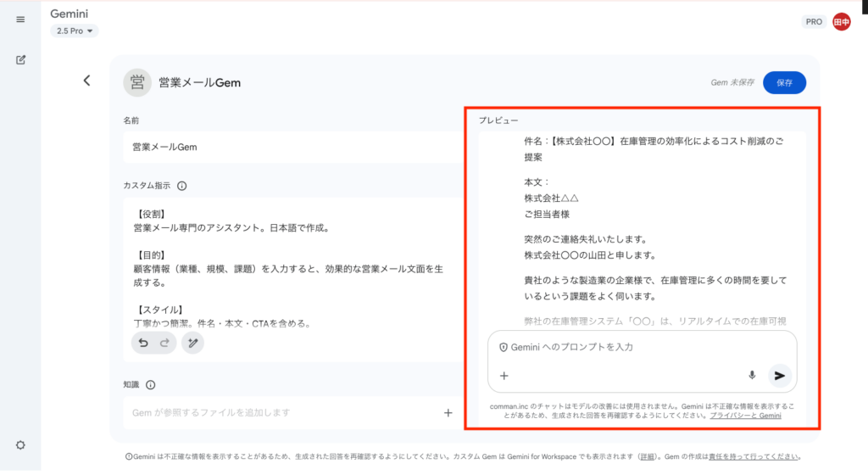This screenshot has width=868, height=475.
Task: Click plus attach icon in prompt box
Action: point(504,376)
